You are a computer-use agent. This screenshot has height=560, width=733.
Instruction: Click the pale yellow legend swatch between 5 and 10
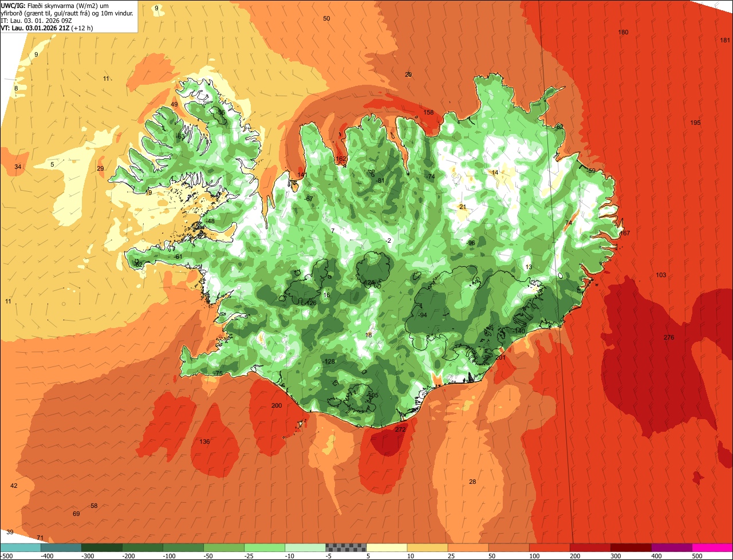click(387, 547)
